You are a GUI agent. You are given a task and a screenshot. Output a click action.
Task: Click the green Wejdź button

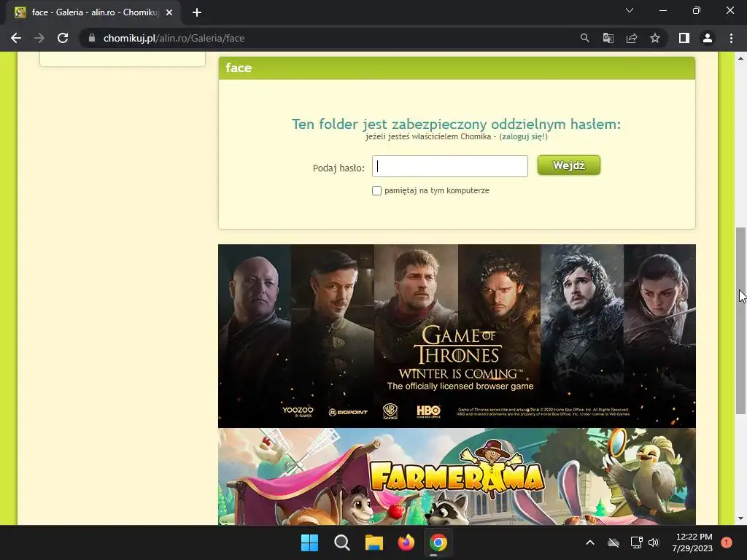(569, 166)
